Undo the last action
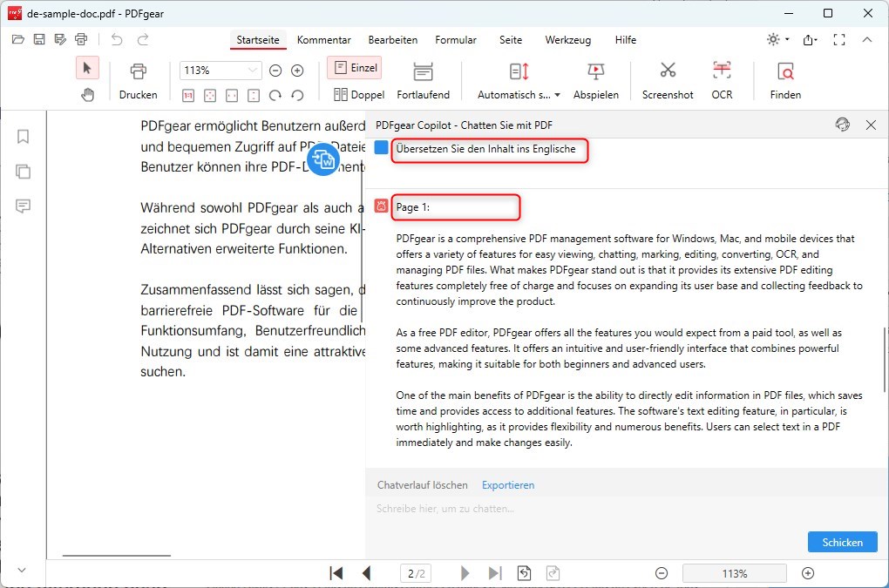889x588 pixels. (x=117, y=39)
